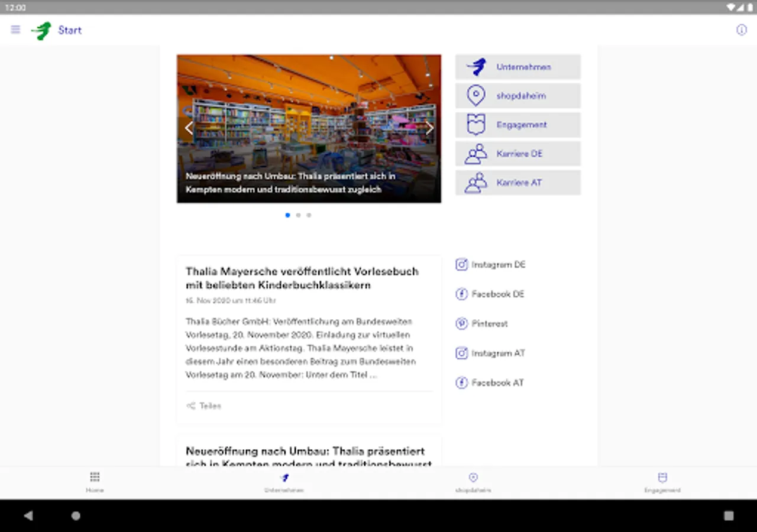The width and height of the screenshot is (757, 532).
Task: Tap the Android recent apps square button
Action: pyautogui.click(x=729, y=515)
